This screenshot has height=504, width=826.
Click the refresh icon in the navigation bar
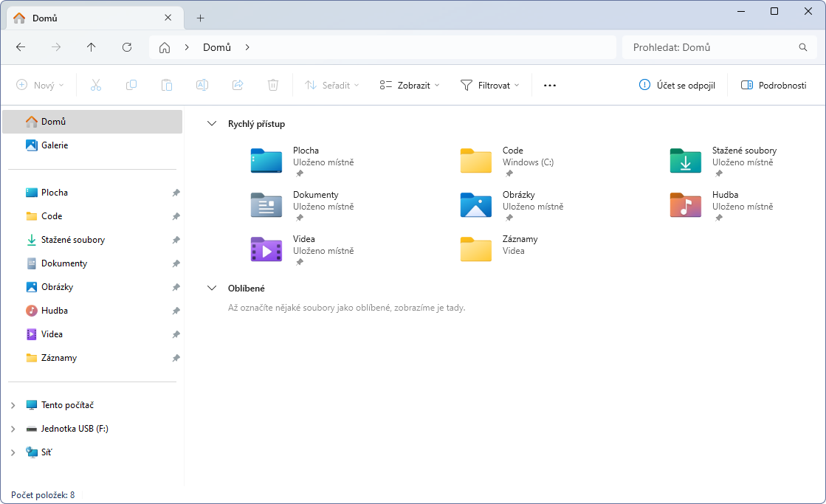(x=126, y=47)
